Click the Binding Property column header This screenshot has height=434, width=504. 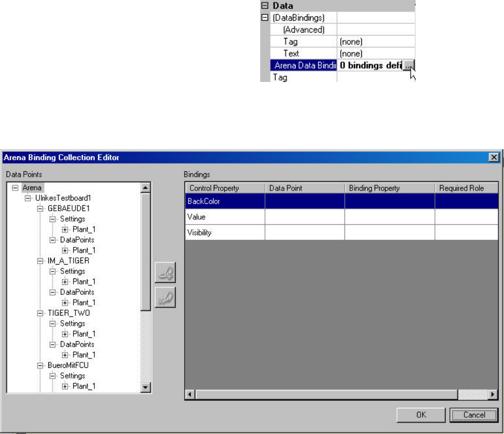[389, 188]
